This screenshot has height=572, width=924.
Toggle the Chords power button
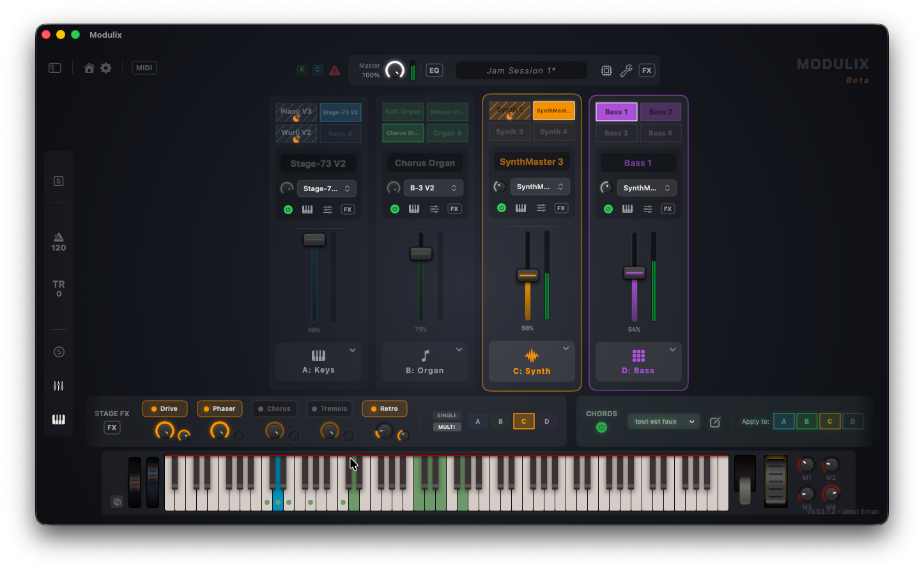click(601, 427)
